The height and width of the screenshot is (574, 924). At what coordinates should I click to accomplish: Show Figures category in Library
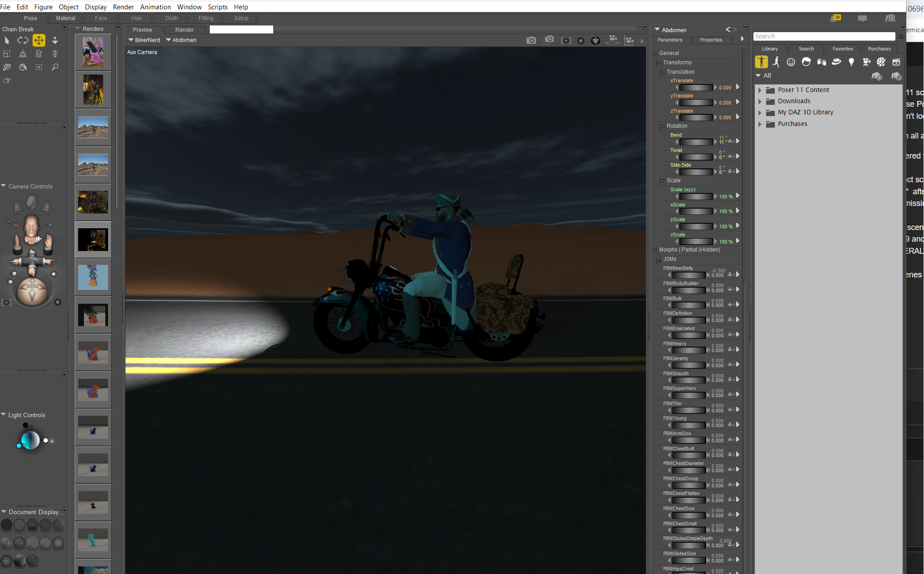tap(761, 62)
